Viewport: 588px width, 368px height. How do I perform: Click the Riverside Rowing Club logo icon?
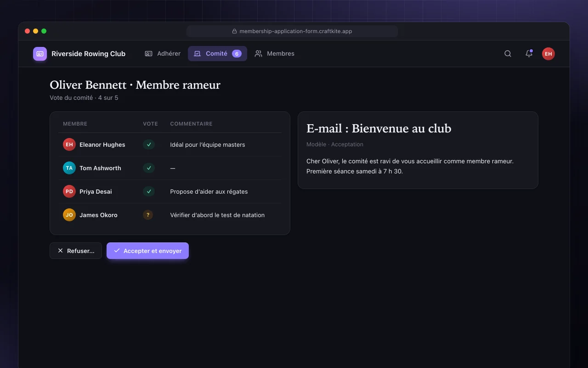click(x=40, y=54)
